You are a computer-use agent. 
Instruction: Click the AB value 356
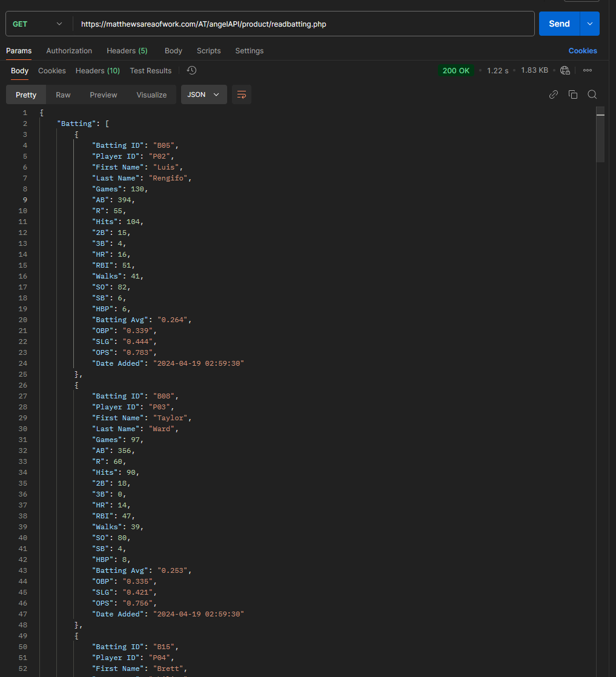click(124, 451)
